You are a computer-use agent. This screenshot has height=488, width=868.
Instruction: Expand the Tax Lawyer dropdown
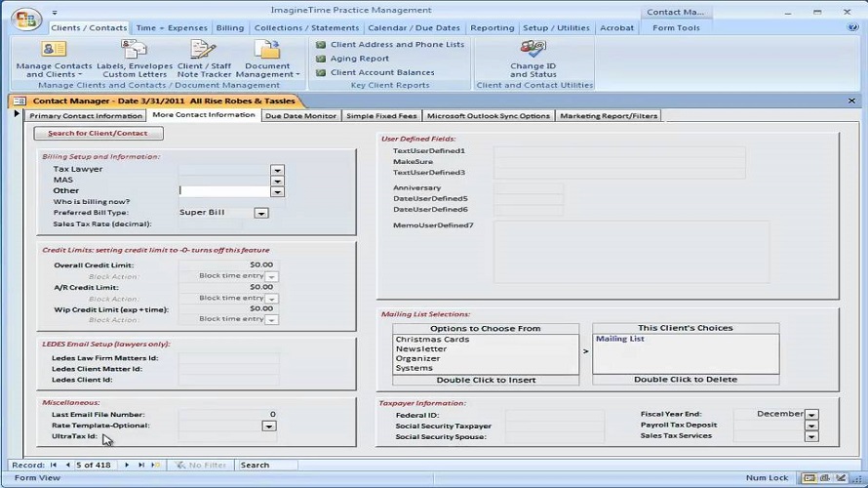277,170
